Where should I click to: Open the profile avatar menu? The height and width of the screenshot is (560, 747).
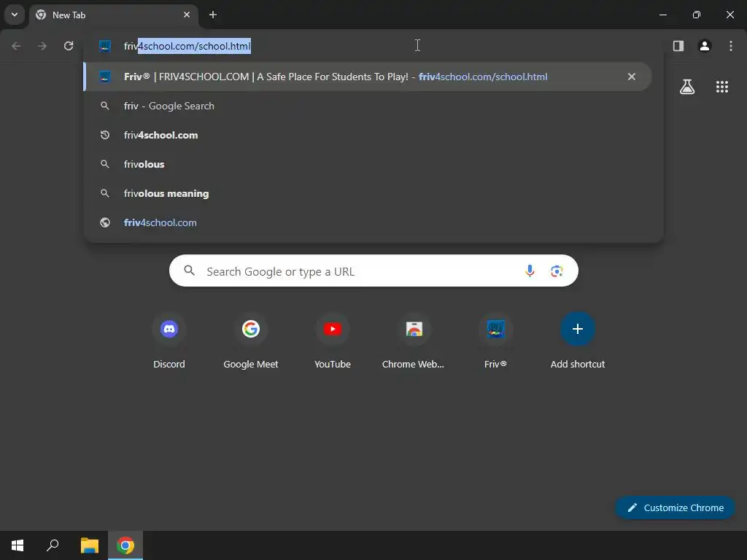tap(705, 46)
